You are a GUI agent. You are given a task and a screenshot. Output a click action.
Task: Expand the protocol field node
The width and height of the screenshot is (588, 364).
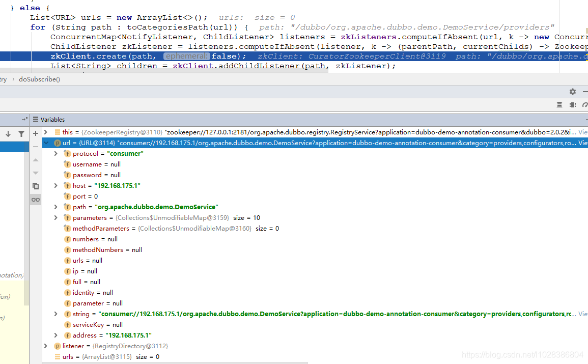[56, 153]
